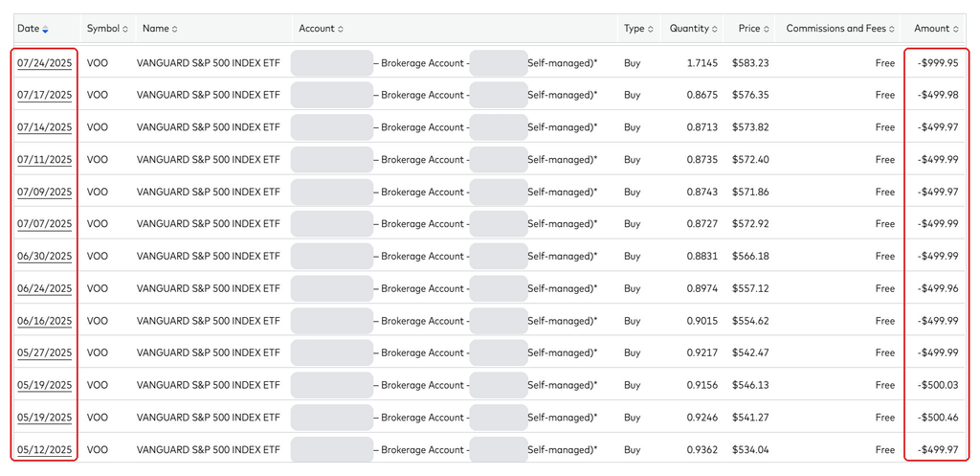980x476 pixels.
Task: Click the 0.9217 quantity cell
Action: click(702, 352)
